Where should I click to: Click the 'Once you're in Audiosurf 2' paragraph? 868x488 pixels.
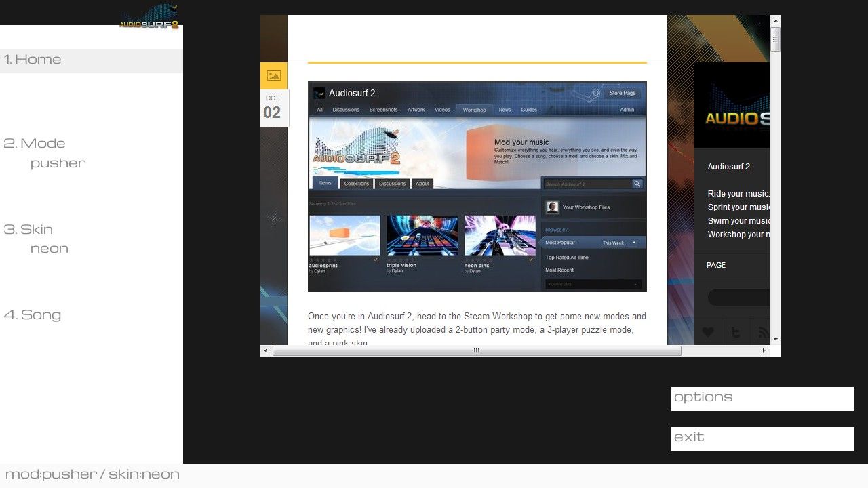477,329
